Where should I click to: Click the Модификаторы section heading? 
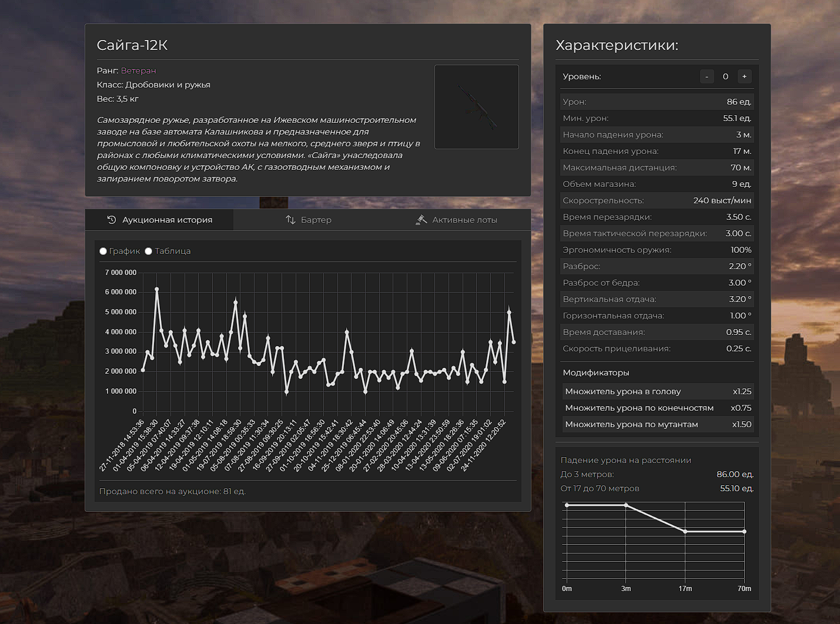point(596,373)
